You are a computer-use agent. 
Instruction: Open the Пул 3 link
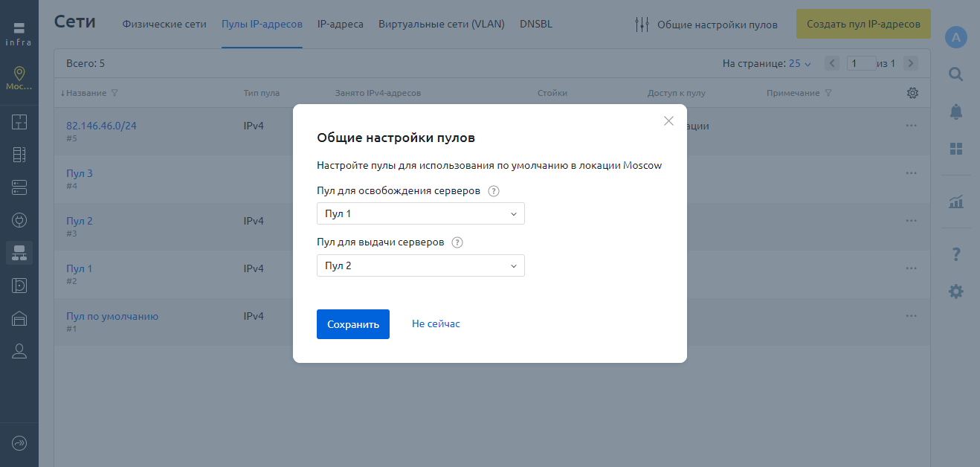(x=80, y=173)
